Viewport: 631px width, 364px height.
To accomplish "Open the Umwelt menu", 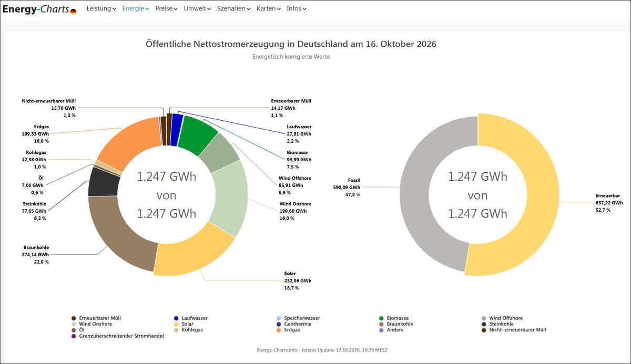I will pyautogui.click(x=198, y=9).
